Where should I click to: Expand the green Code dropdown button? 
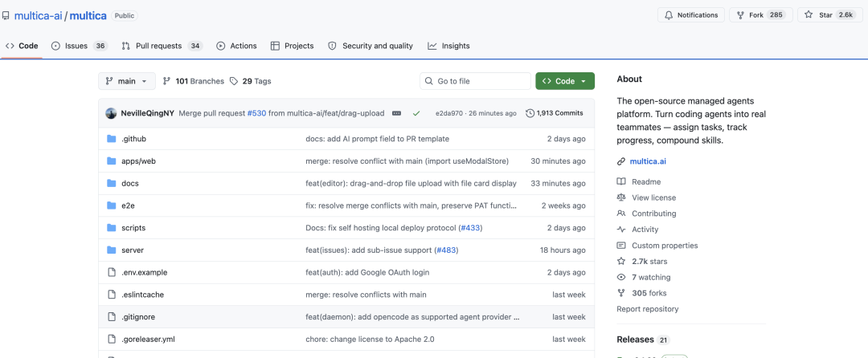coord(565,81)
